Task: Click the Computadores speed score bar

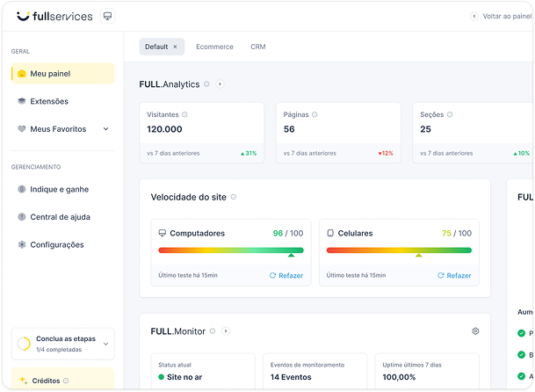Action: [231, 250]
